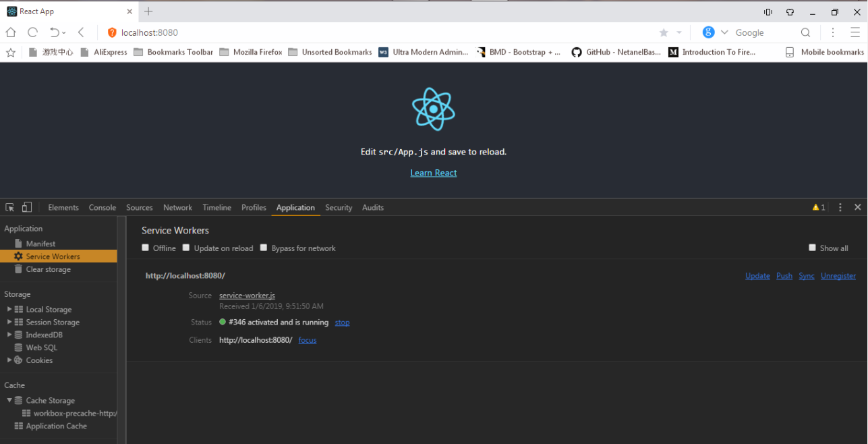Switch to the Elements tab
Image resolution: width=868 pixels, height=444 pixels.
63,207
